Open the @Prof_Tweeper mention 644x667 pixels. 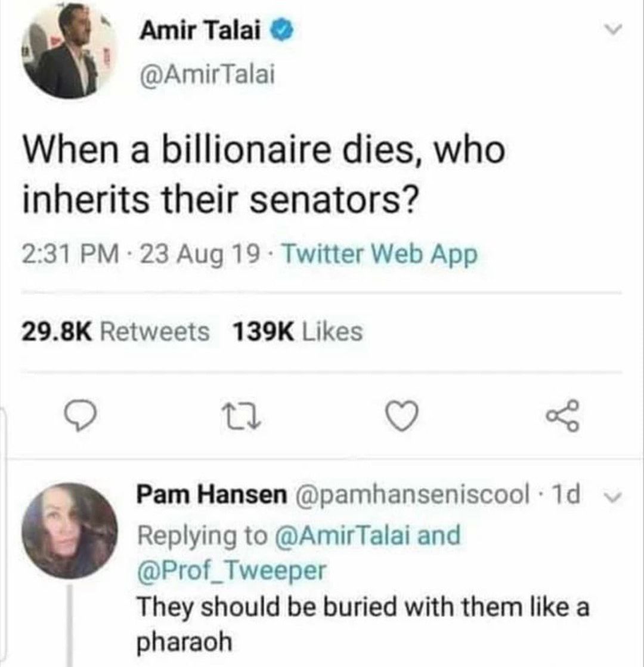231,570
